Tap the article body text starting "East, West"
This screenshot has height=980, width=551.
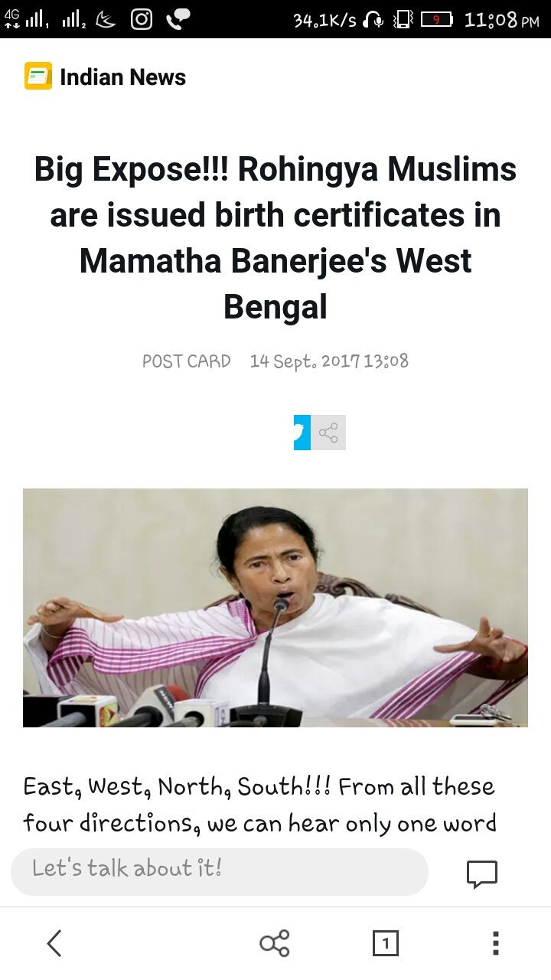coord(260,805)
